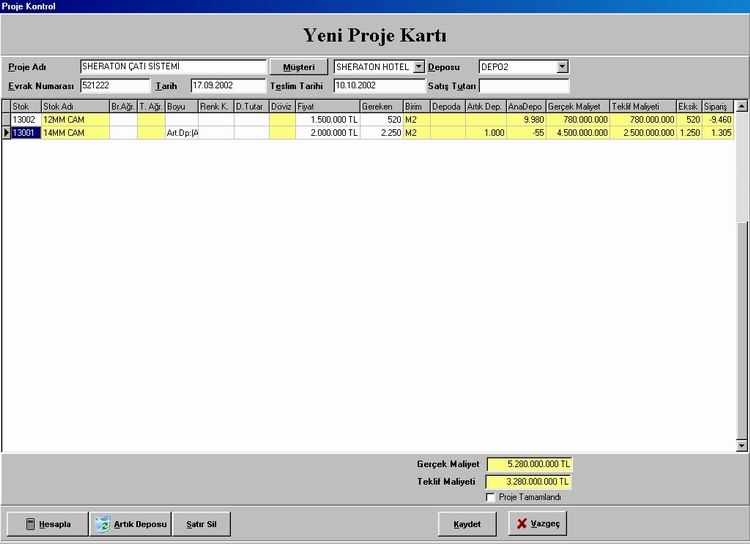Image resolution: width=750 pixels, height=544 pixels.
Task: Select the Gerçek Maliyet column header
Action: [577, 106]
